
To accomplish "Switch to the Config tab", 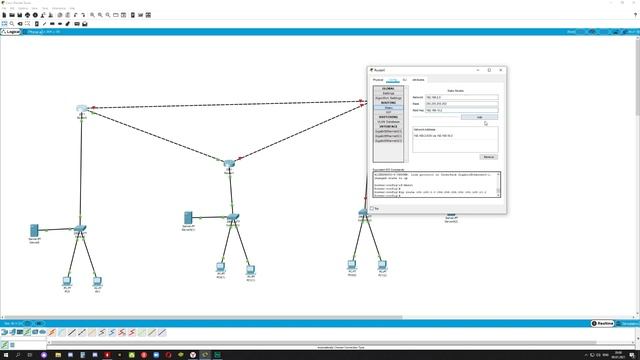I will pyautogui.click(x=393, y=80).
